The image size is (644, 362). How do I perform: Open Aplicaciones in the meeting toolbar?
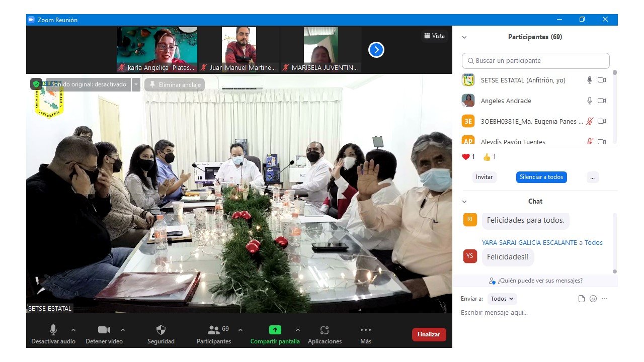pos(325,330)
